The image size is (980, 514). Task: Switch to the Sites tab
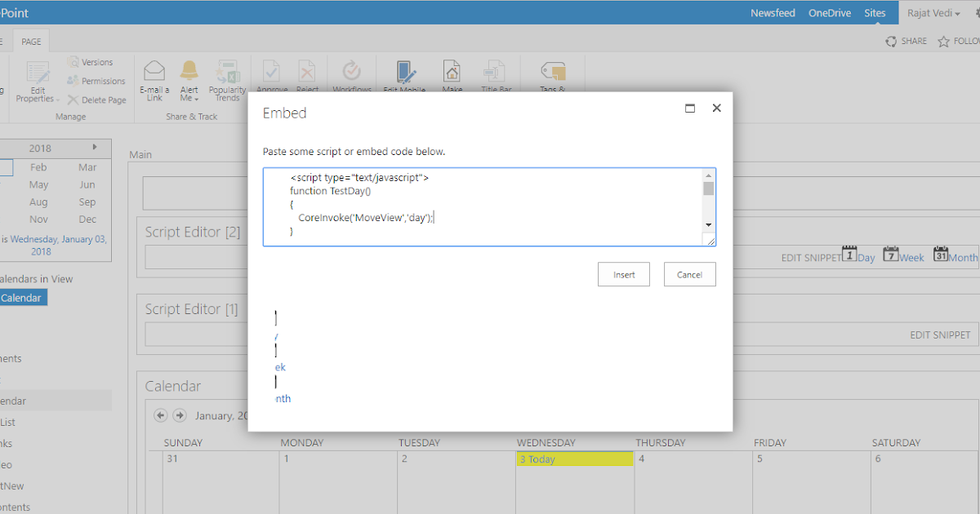pos(874,12)
